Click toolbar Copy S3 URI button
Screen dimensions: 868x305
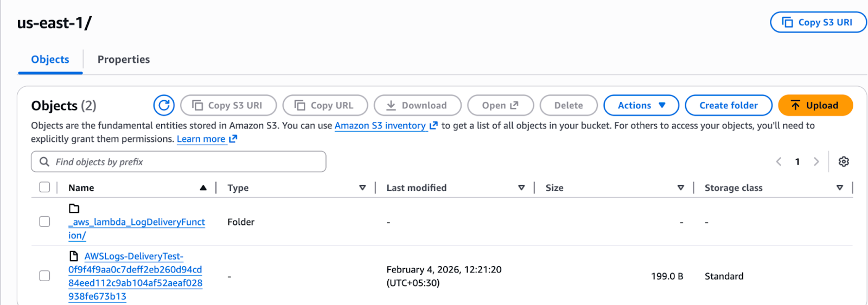[228, 105]
